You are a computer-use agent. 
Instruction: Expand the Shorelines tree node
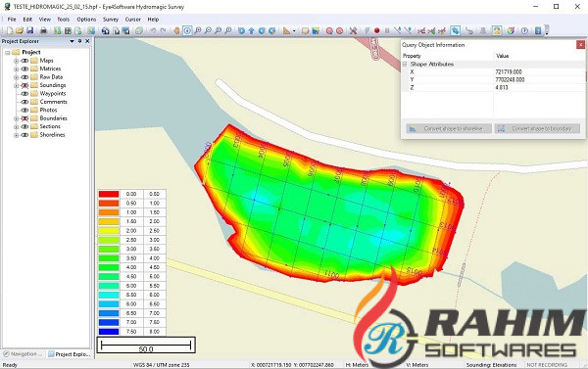coord(16,135)
